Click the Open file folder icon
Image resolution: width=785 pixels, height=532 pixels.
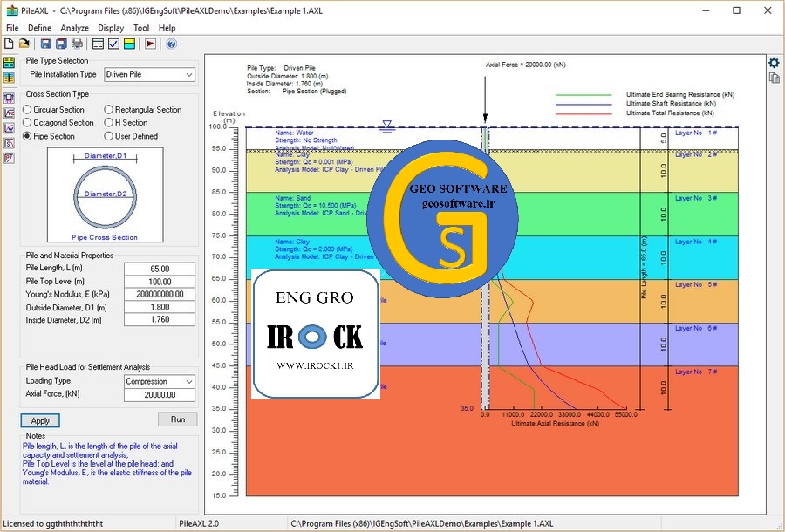25,44
